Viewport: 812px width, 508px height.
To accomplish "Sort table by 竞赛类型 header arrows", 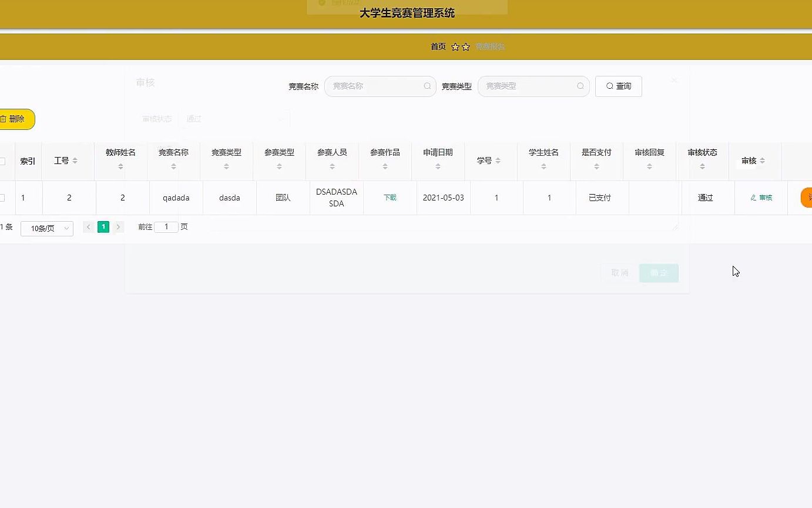I will click(226, 166).
